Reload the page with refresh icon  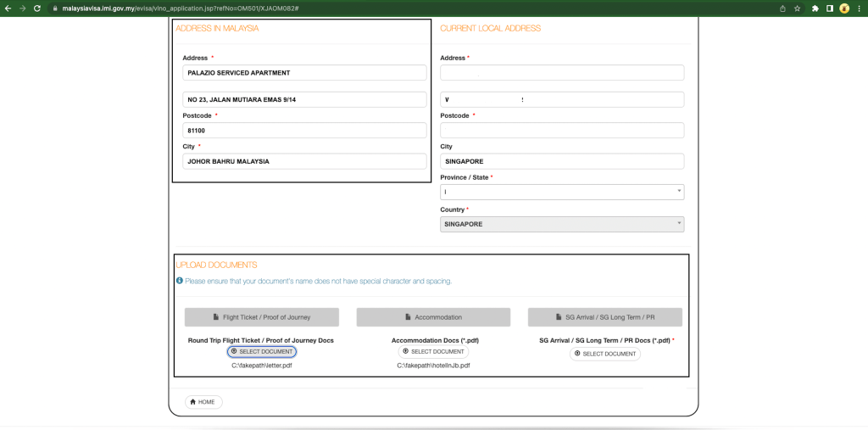(x=37, y=8)
